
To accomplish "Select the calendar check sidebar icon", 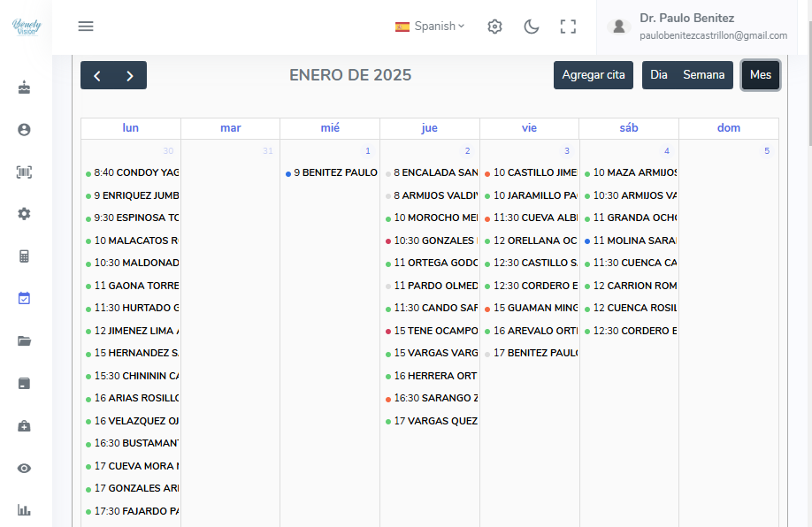I will (24, 299).
